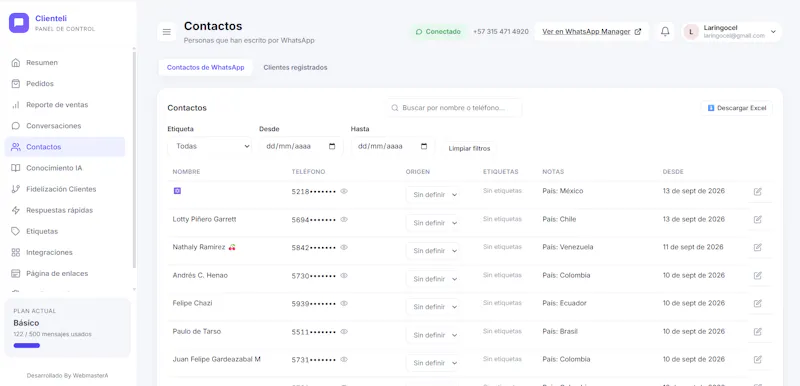The image size is (800, 386).
Task: Open the notifications bell
Action: pyautogui.click(x=665, y=32)
